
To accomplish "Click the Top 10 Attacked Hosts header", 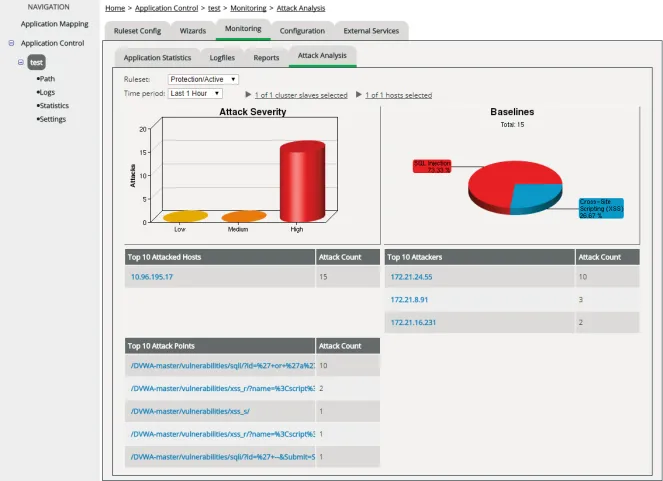I will pyautogui.click(x=220, y=257).
